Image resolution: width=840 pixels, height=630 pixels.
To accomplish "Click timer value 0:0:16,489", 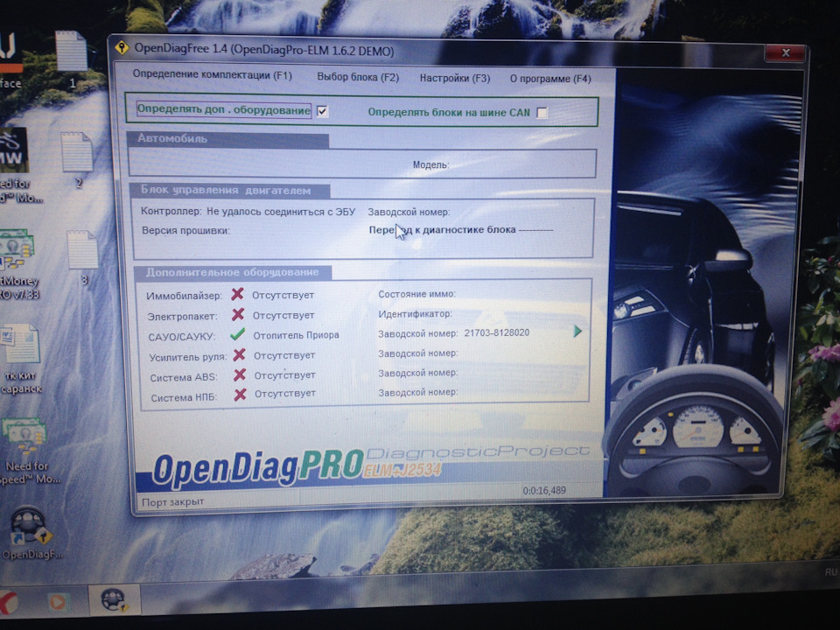I will (544, 490).
